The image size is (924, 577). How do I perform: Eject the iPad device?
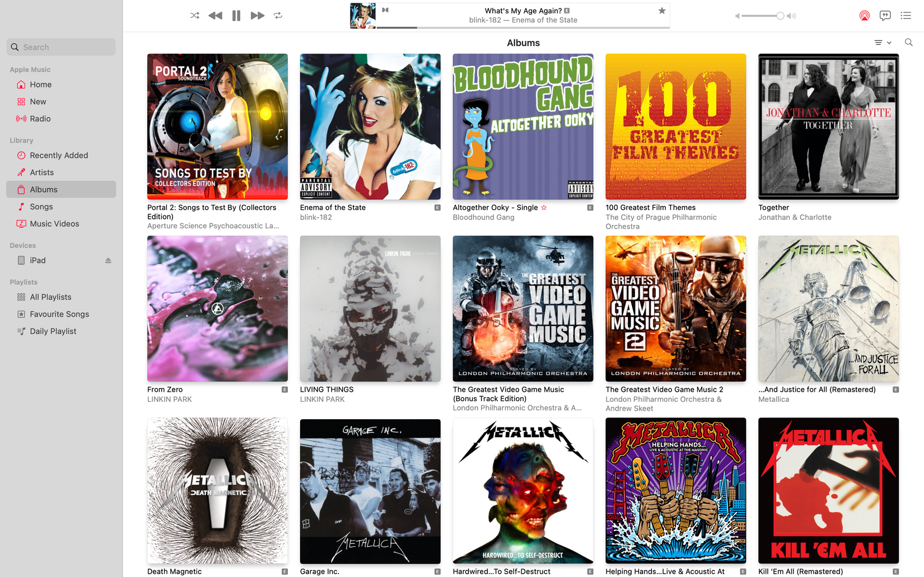108,260
